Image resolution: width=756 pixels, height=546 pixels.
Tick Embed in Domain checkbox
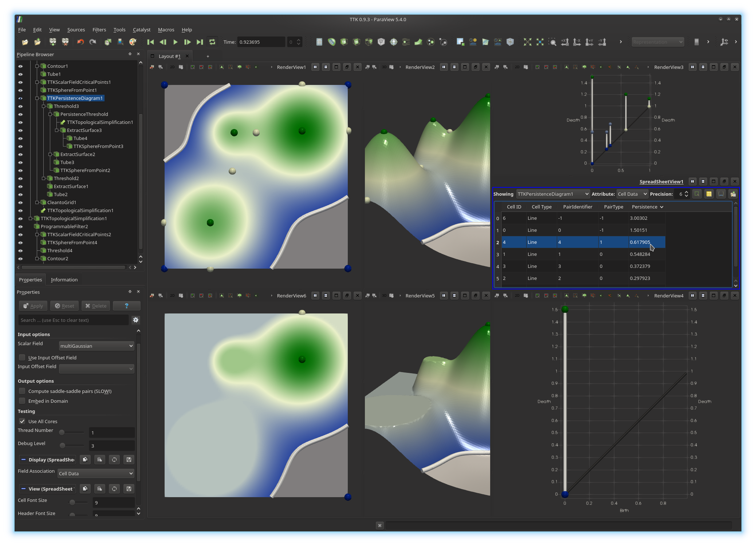22,401
